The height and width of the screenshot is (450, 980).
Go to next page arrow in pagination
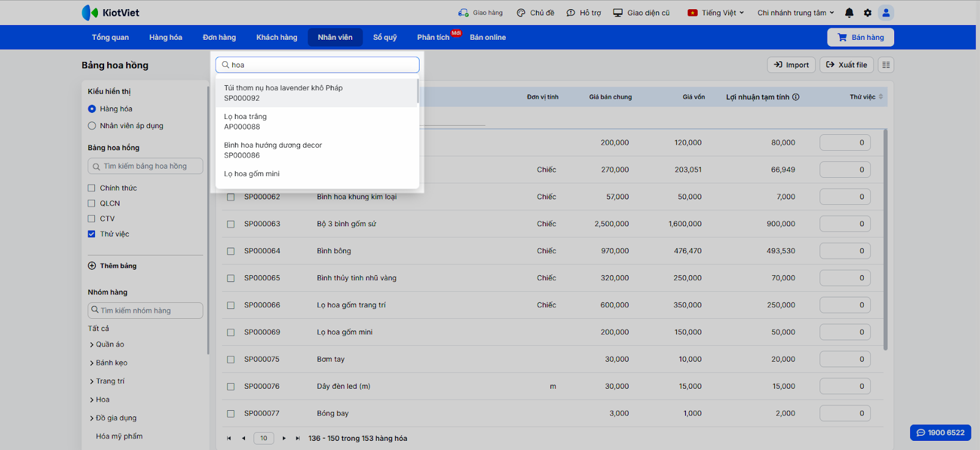pyautogui.click(x=284, y=438)
